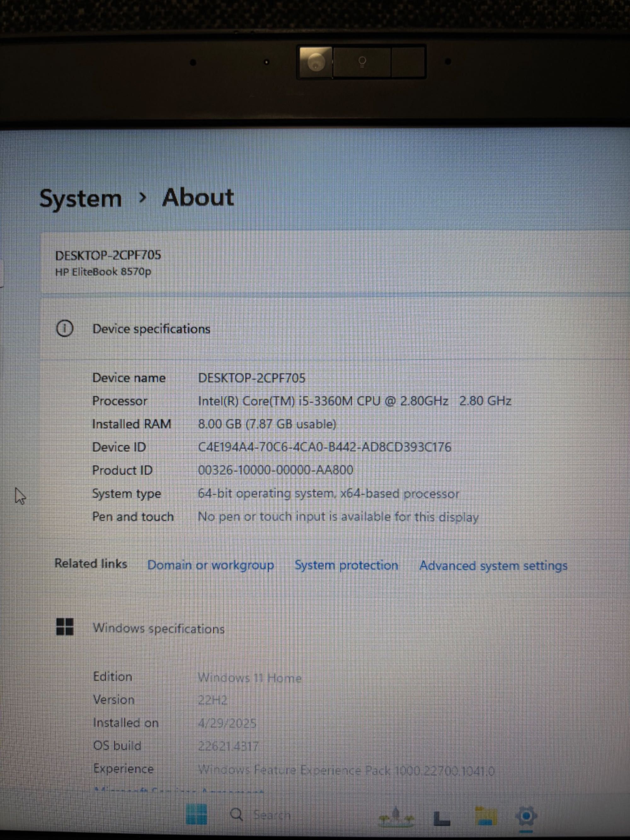Select the 4/29/2025 installed on date
This screenshot has height=840, width=630.
point(227,723)
